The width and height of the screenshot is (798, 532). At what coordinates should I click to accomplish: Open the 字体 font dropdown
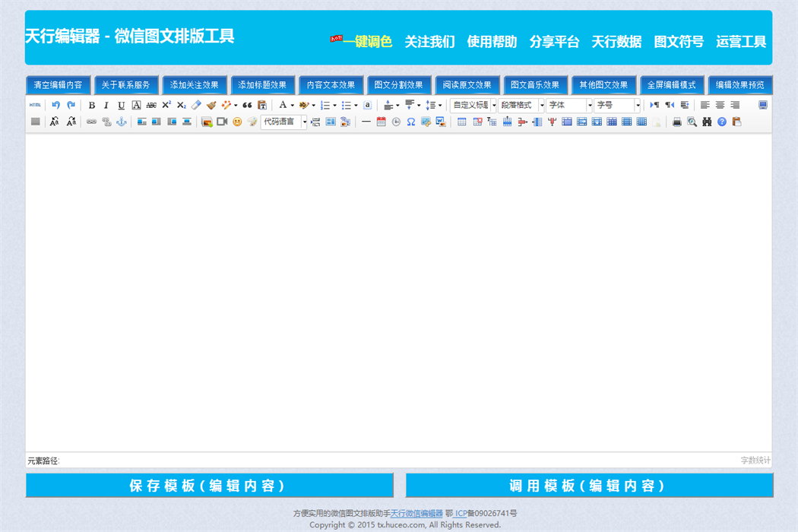[x=568, y=106]
